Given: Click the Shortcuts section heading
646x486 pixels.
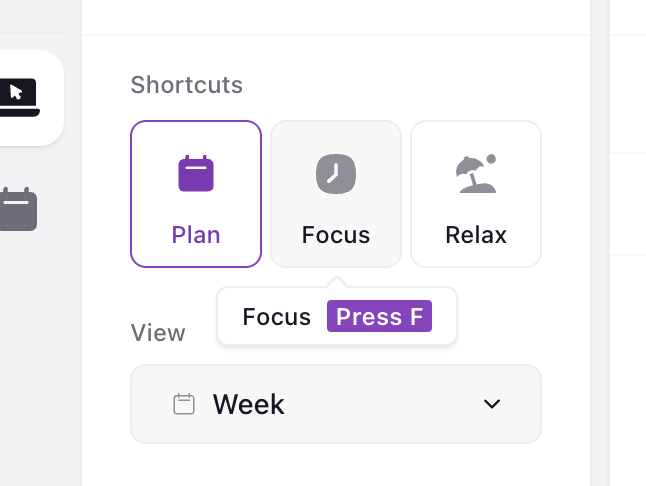Looking at the screenshot, I should [187, 85].
